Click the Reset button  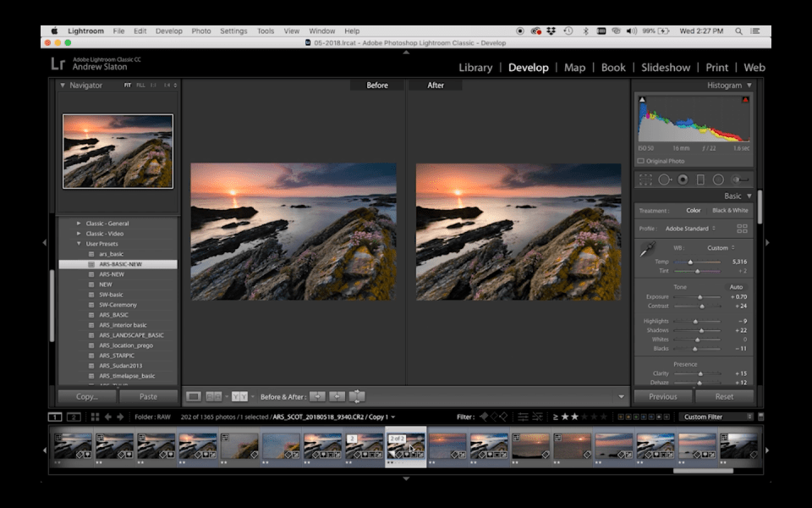pos(724,396)
